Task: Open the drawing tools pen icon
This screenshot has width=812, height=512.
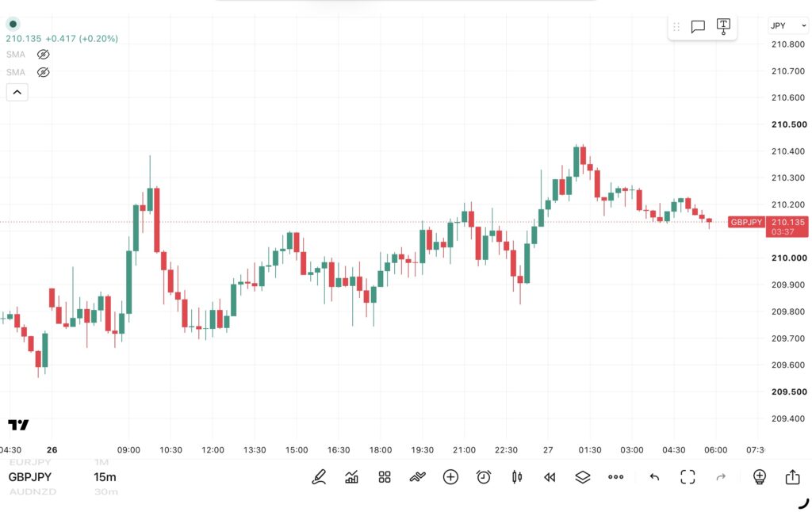Action: pos(319,477)
